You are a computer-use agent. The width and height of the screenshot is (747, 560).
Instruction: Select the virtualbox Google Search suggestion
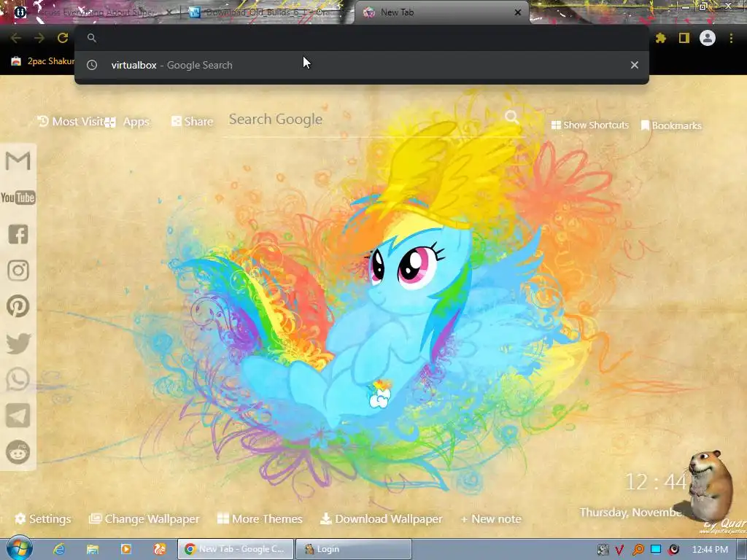[362, 65]
